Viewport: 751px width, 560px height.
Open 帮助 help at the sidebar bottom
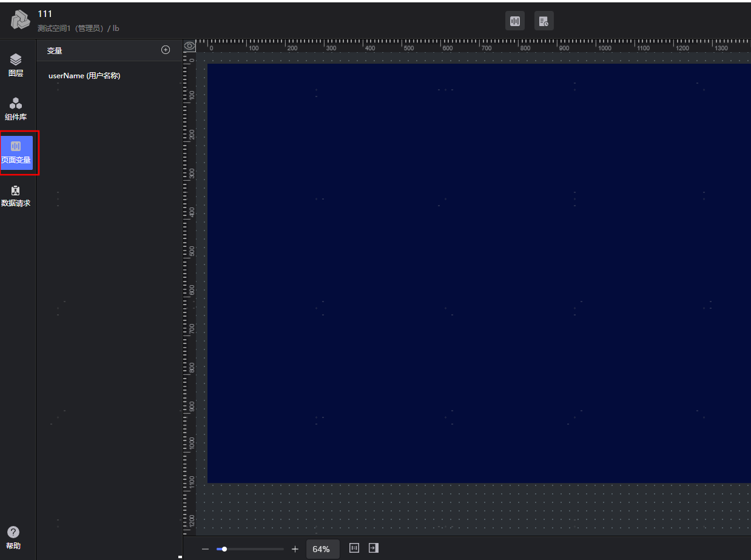13,538
